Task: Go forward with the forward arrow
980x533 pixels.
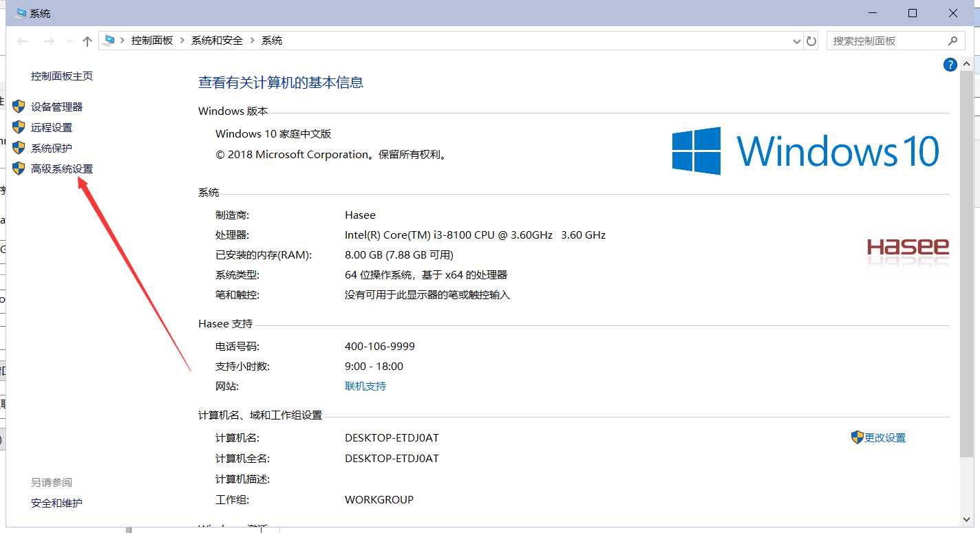Action: [48, 41]
